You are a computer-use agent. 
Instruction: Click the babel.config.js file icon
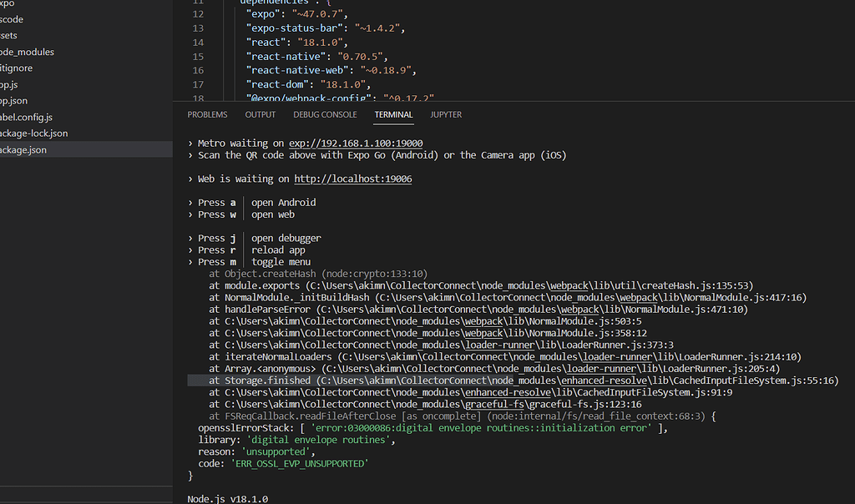point(3,116)
